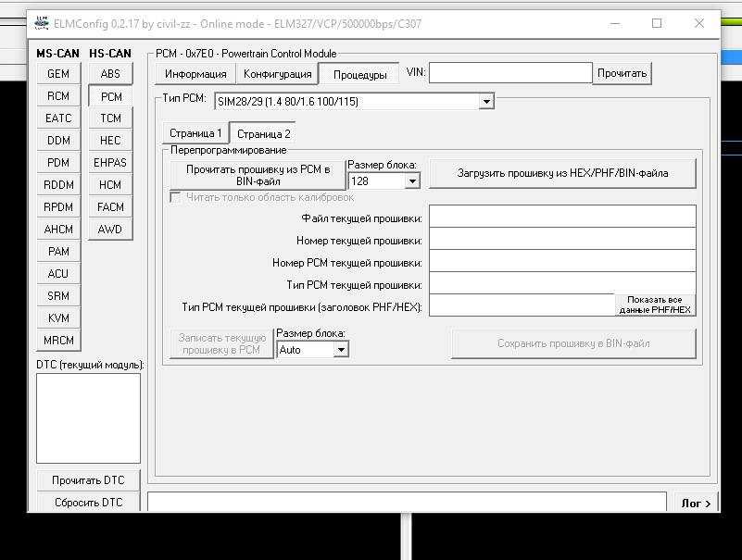Read firmware from PCM to BIN file
Image resolution: width=742 pixels, height=560 pixels.
(258, 175)
